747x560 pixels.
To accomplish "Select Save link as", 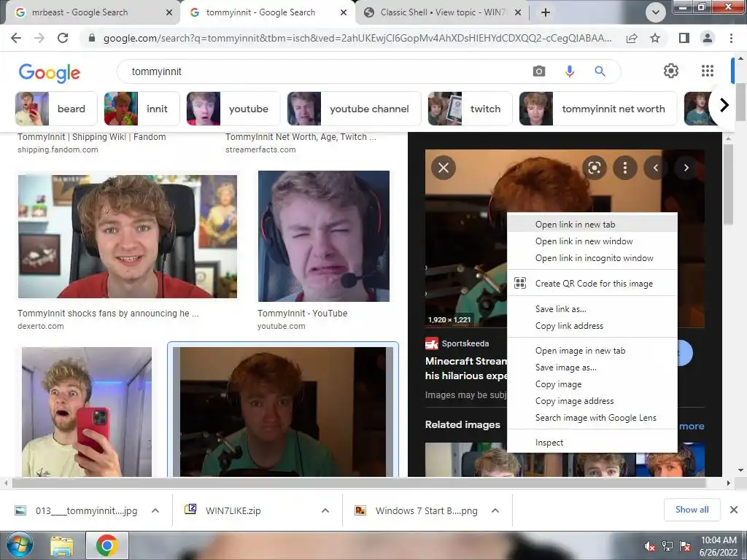I will 592,309.
